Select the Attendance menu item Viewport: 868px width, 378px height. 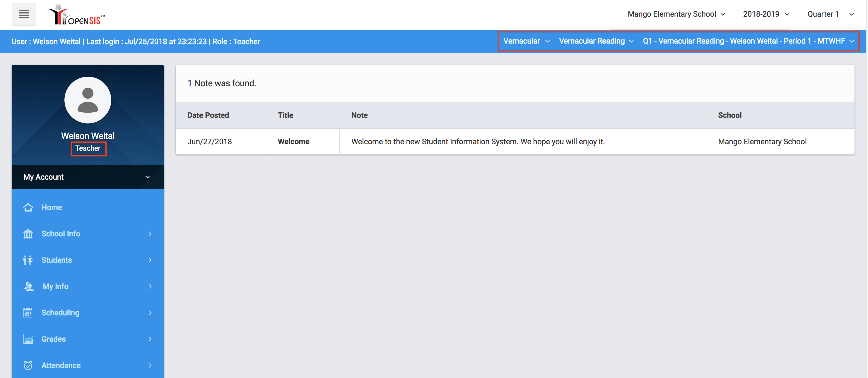61,365
